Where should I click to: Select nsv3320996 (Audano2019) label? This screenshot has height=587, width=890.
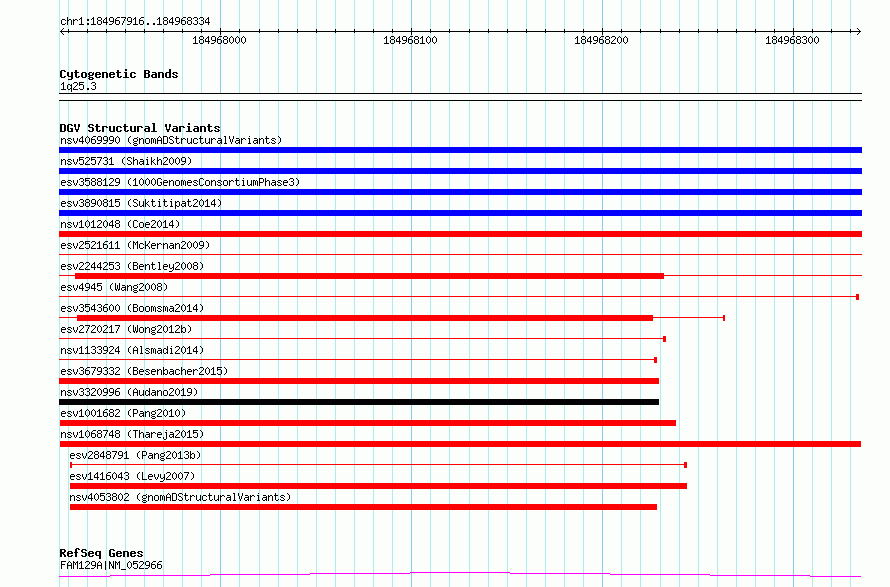[x=129, y=392]
